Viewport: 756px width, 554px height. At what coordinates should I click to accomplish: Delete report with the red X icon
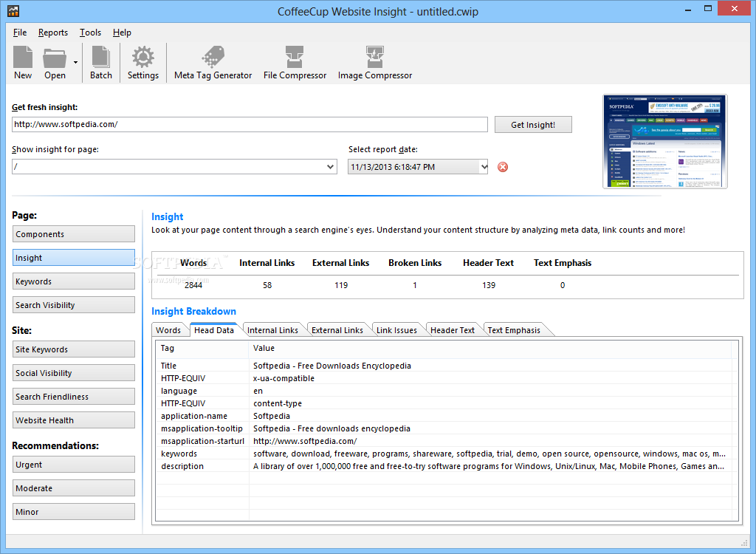tap(502, 167)
